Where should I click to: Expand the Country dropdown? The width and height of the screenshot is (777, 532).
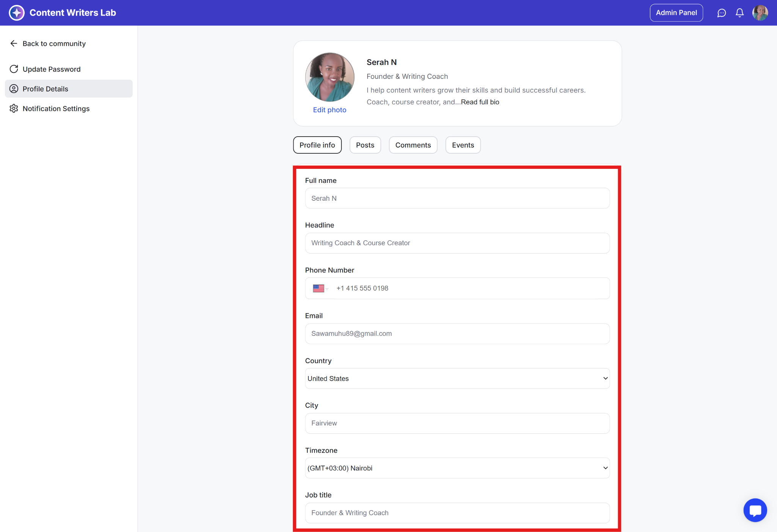pos(457,379)
